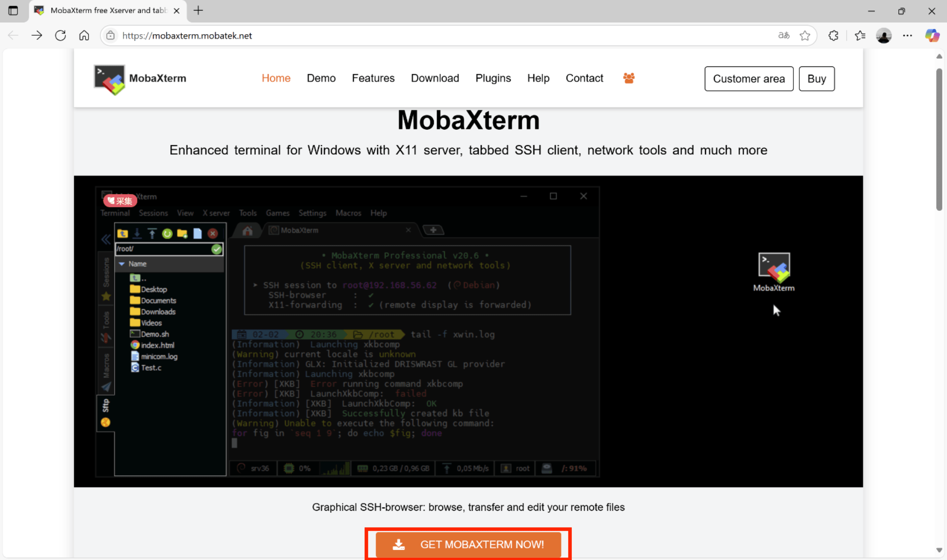
Task: Toggle the browser favorites star
Action: (805, 35)
